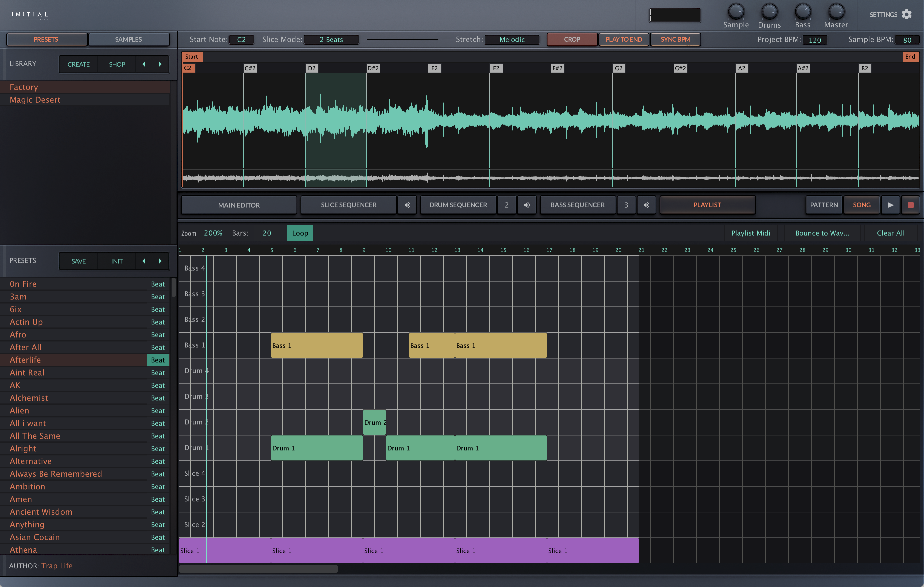Select the Factory library
Viewport: 924px width, 587px height.
85,87
